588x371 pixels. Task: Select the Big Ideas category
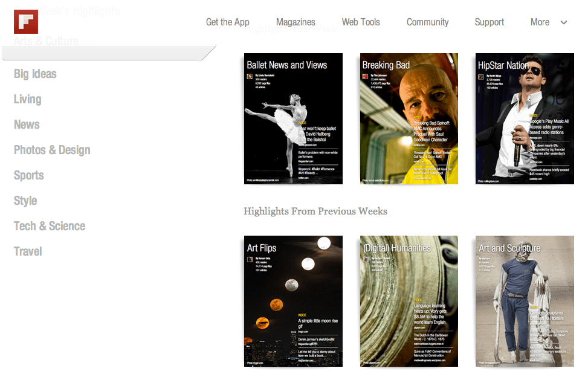click(x=35, y=74)
